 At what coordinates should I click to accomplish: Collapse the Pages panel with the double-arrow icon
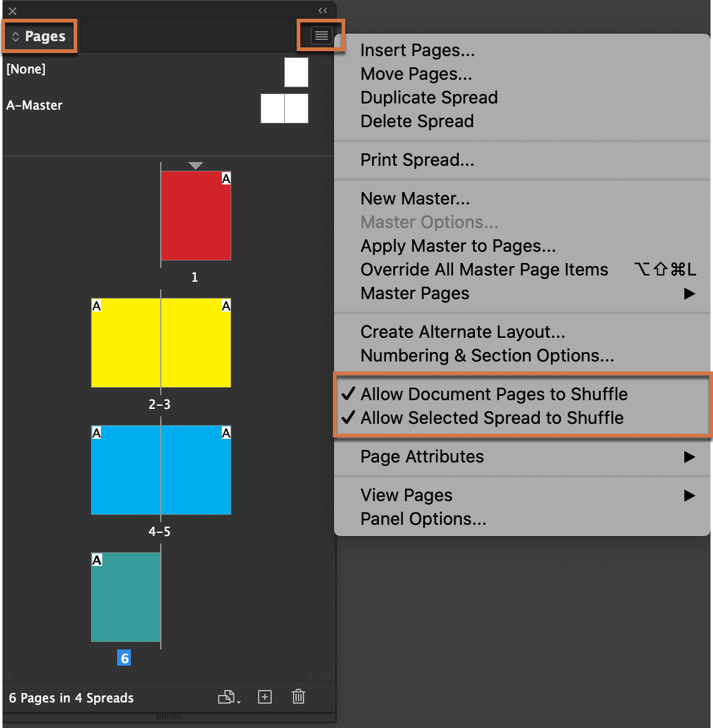coord(322,10)
